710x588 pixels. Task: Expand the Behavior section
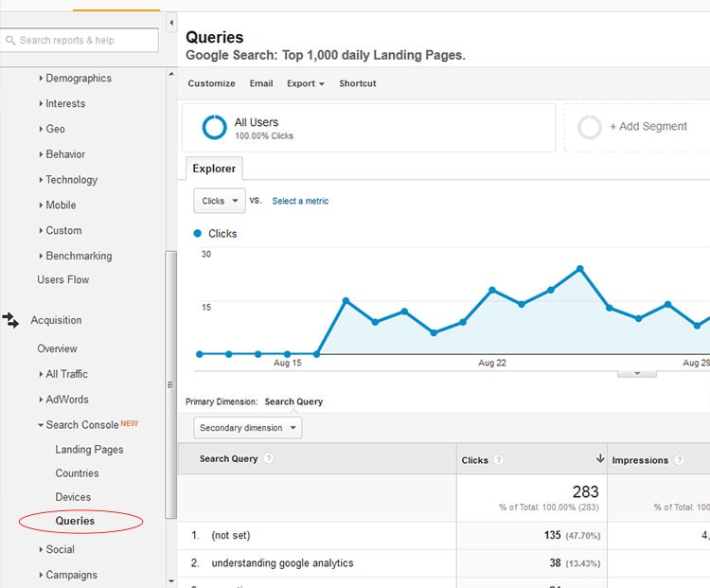[62, 154]
